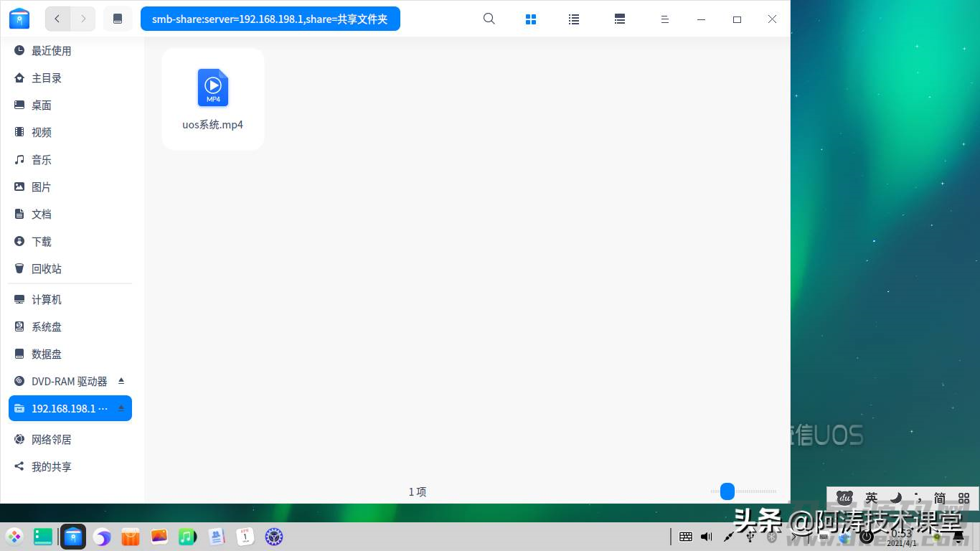Open 回收站 trash in sidebar
This screenshot has width=980, height=551.
pos(70,269)
